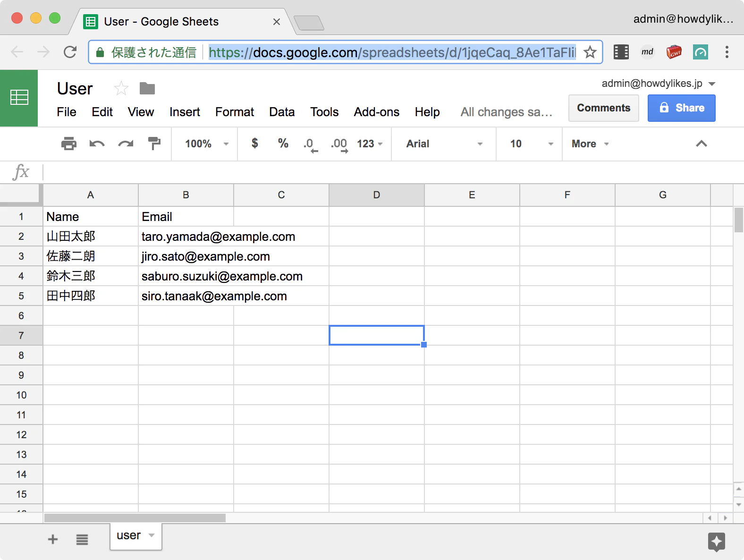Click the Comments button
The image size is (744, 560).
(x=604, y=108)
